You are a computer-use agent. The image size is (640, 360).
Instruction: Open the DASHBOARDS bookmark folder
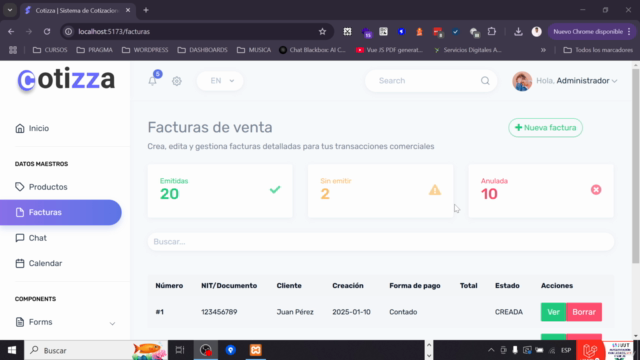click(x=202, y=50)
